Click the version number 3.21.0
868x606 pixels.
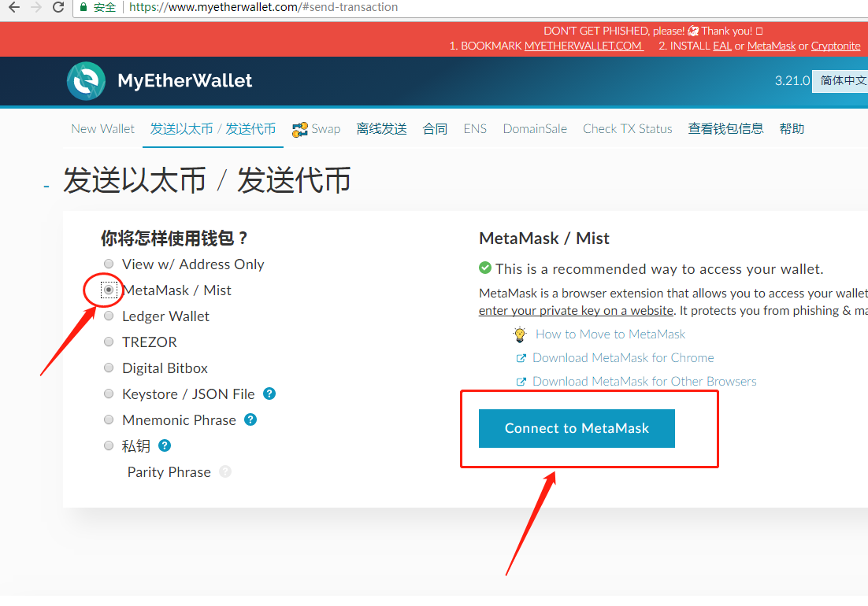point(792,81)
